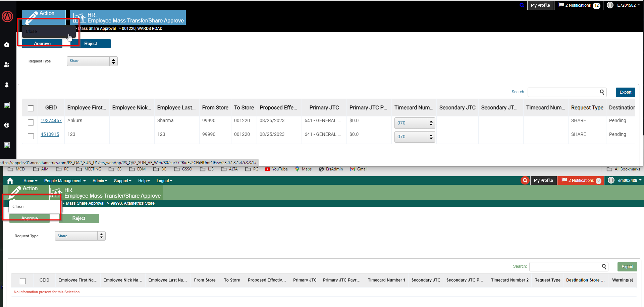Open the ErsAdmin bookmark

(x=331, y=169)
